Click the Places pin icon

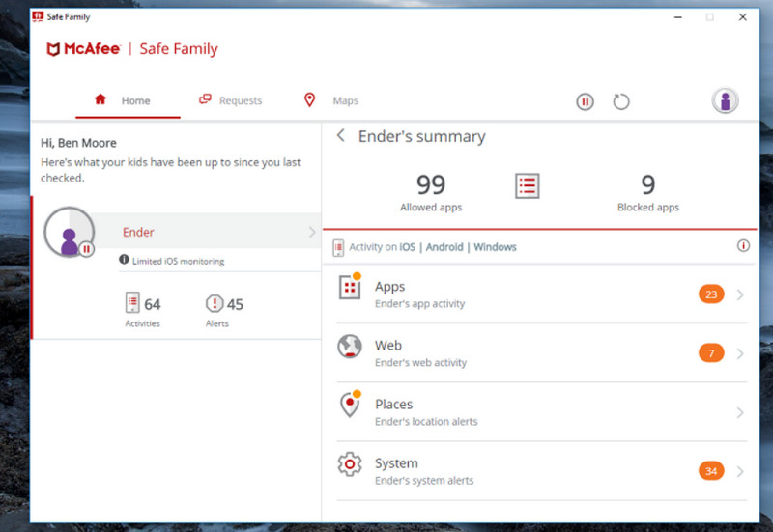[x=350, y=404]
